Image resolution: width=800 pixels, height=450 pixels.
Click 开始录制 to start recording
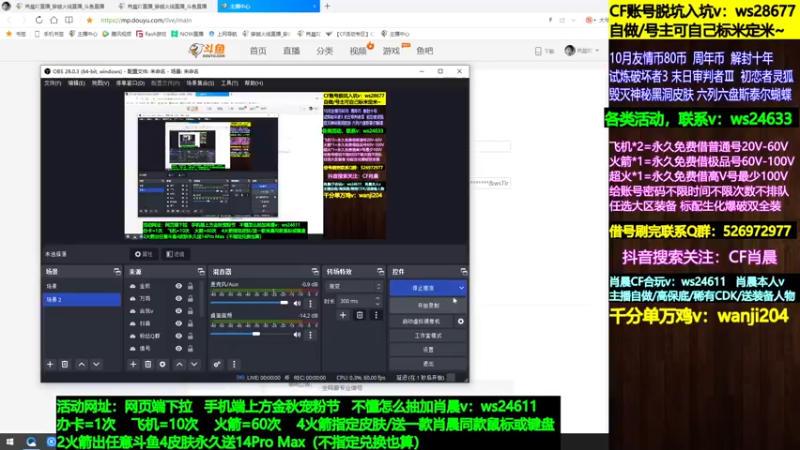(428, 305)
